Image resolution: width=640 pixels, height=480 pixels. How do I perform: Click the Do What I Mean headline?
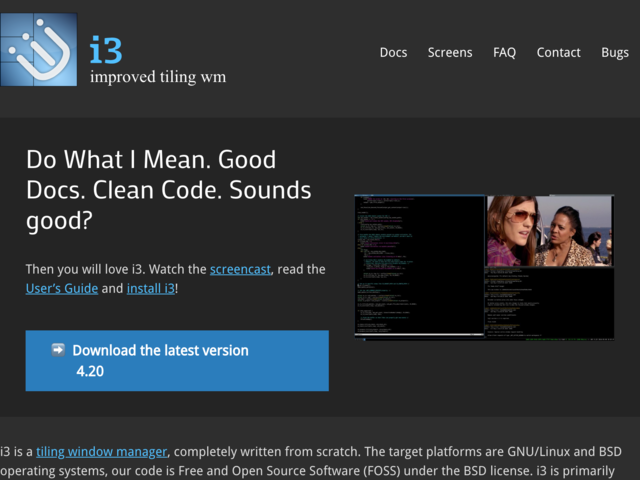169,190
